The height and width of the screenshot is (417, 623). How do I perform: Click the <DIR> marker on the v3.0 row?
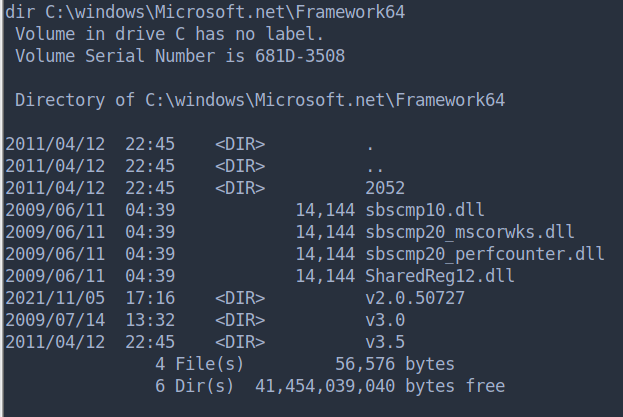239,320
